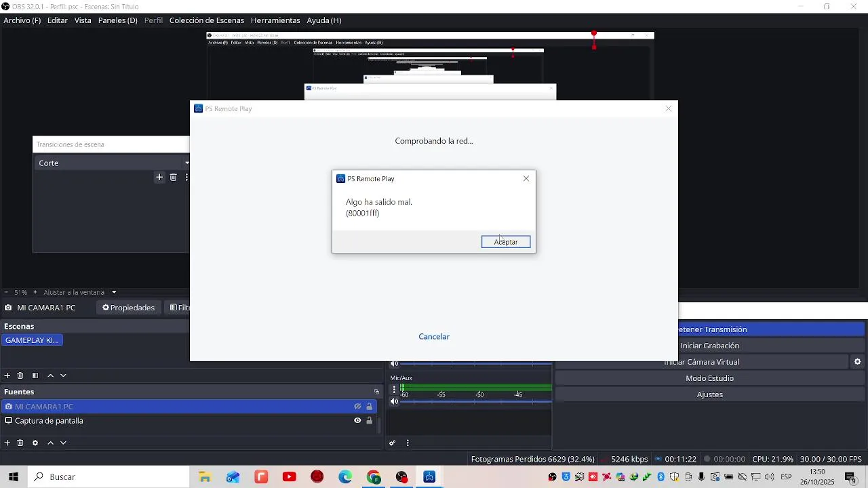Open scene filters icon in Escenas toolbar
Screen dimensions: 868x488
(35, 375)
